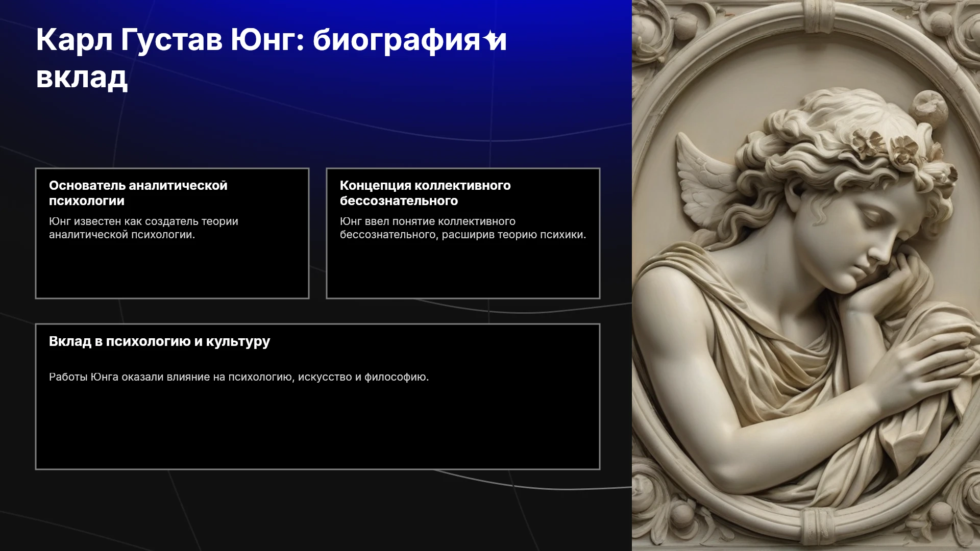
Task: Click the heading "Вклад в психологию и культуру"
Action: click(159, 341)
